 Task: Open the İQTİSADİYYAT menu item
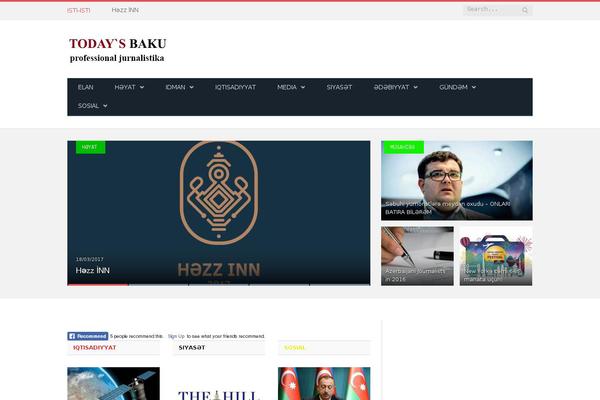(235, 87)
